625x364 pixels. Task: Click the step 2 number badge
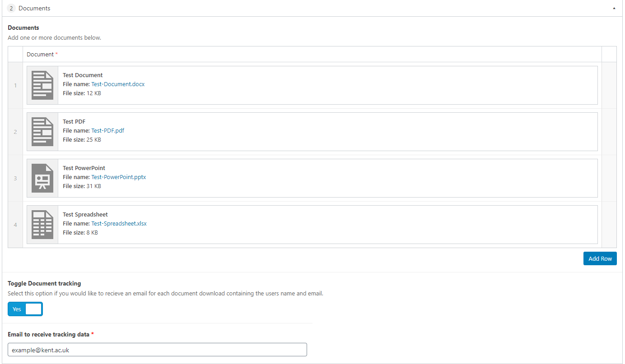coord(12,8)
